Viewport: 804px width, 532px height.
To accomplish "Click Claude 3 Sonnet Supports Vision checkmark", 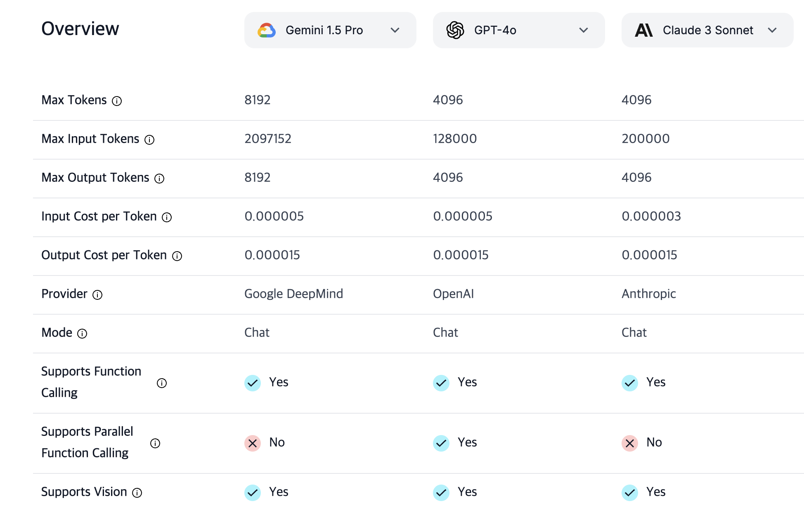I will (630, 493).
